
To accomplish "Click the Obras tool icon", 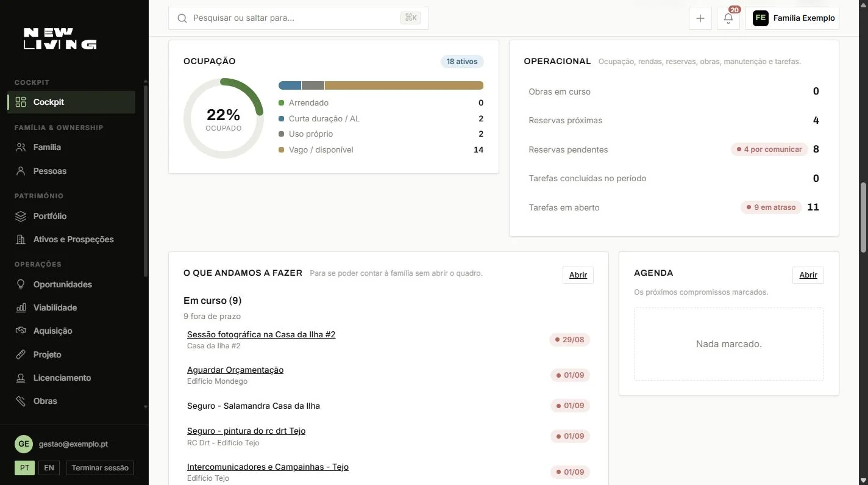I will (x=21, y=401).
